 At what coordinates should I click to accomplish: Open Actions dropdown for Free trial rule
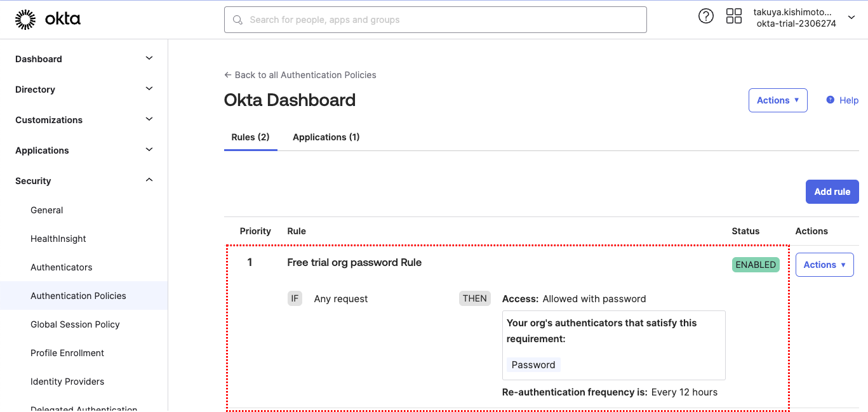[x=824, y=265]
